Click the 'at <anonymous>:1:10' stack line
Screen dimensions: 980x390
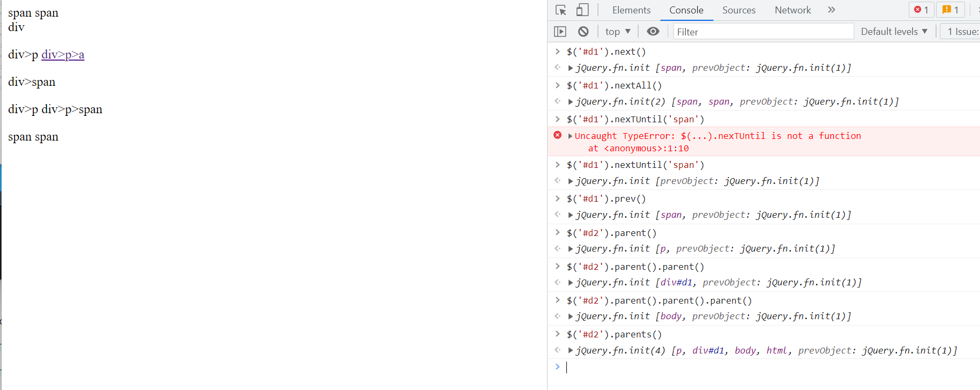(x=639, y=149)
